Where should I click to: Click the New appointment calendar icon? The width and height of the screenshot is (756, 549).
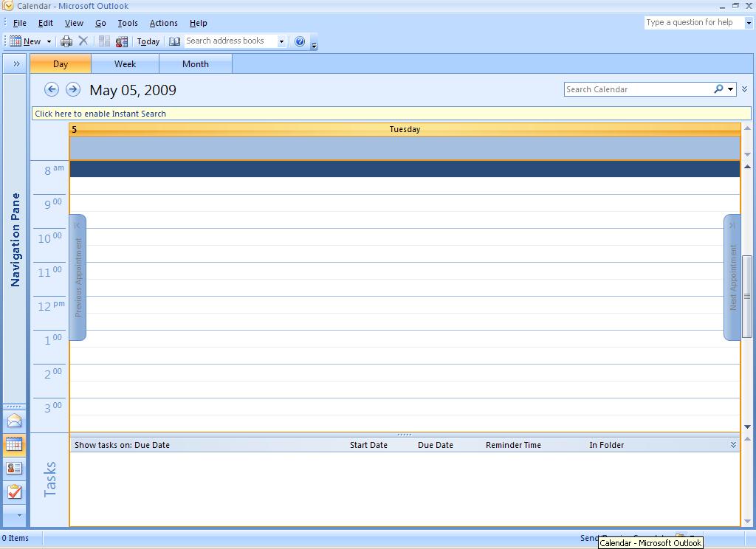coord(16,41)
